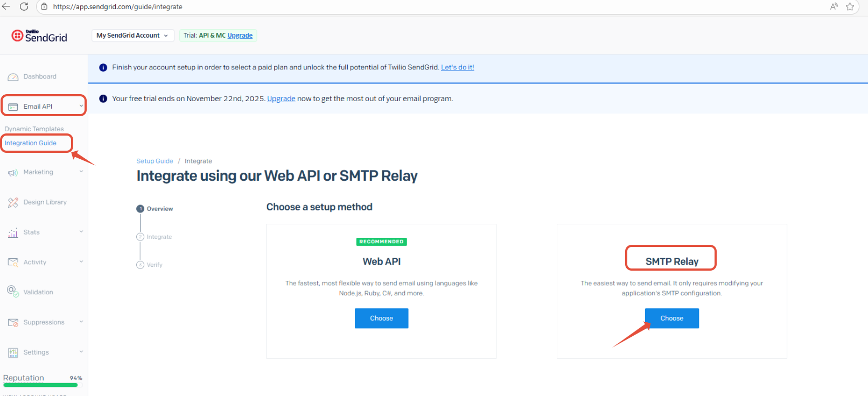Select step 1 Overview circle
This screenshot has width=868, height=396.
click(141, 209)
